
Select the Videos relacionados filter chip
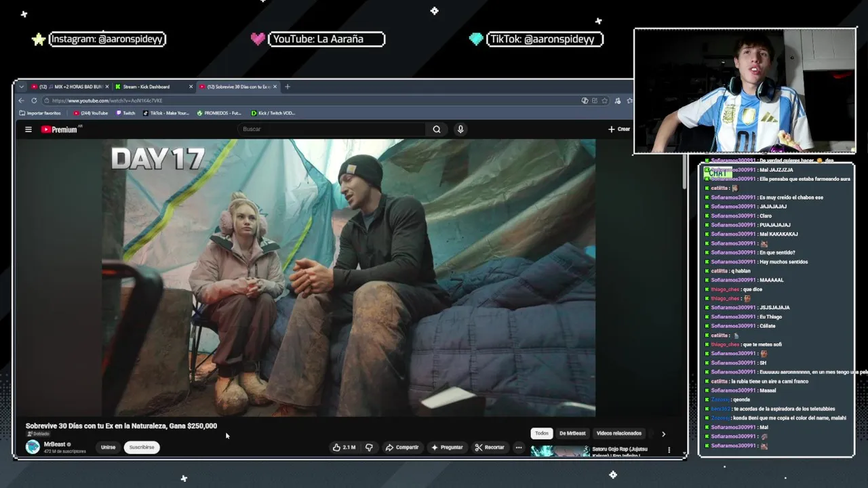coord(618,433)
